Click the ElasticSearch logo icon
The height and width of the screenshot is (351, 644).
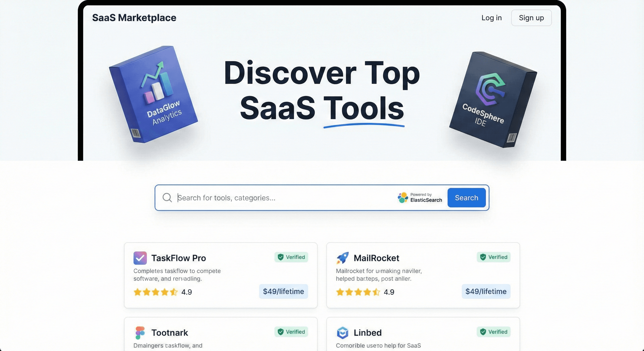tap(403, 198)
